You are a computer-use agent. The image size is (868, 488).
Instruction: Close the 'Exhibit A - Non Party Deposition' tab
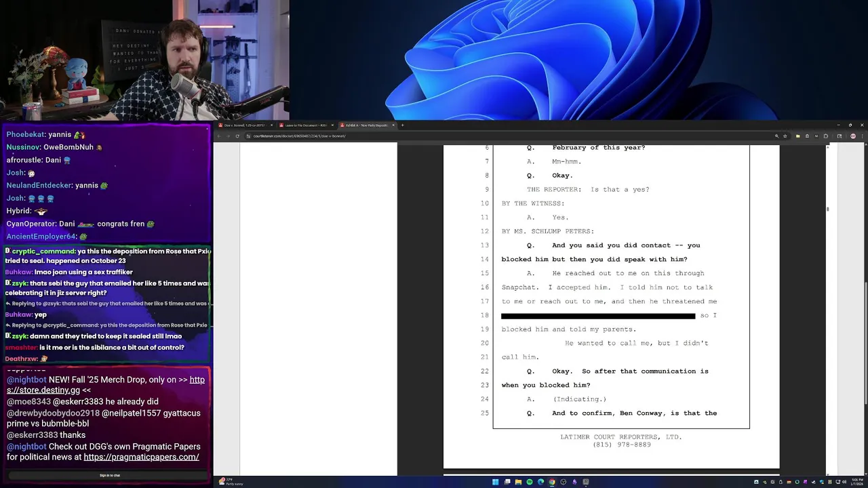click(x=393, y=125)
